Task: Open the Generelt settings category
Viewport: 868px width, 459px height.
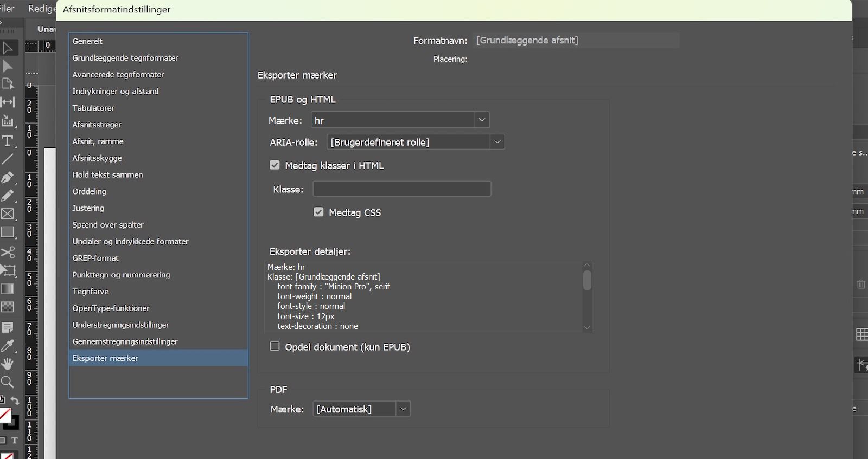Action: 87,41
